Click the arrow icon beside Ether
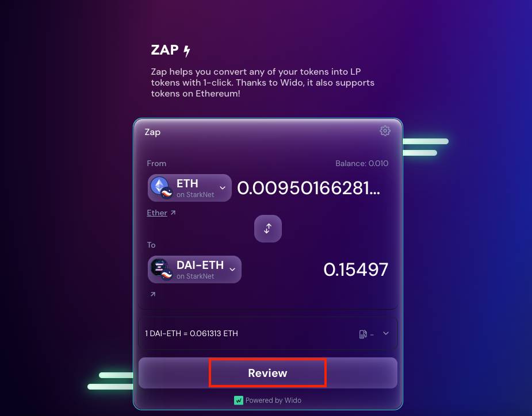Screen dimensions: 532x416 [x=173, y=213]
